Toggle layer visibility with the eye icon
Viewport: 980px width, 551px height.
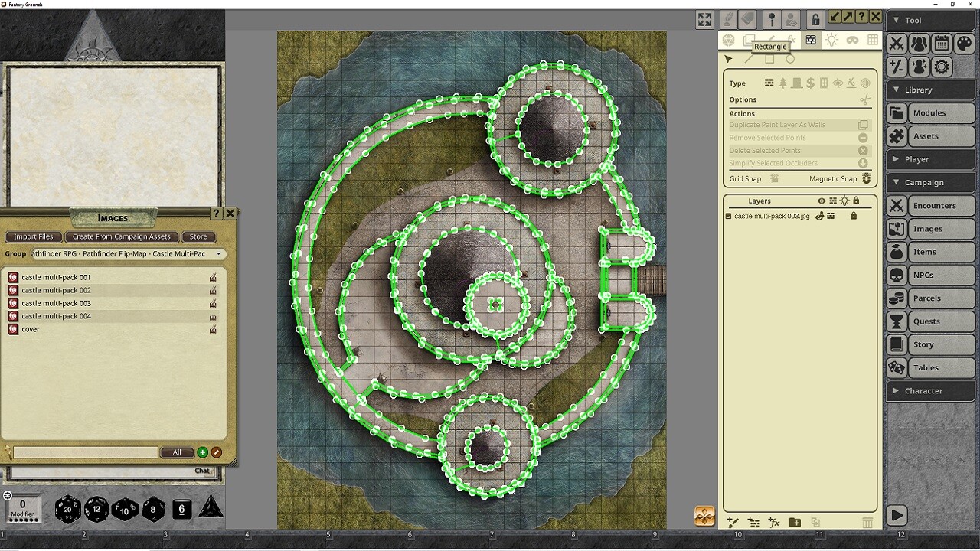822,201
